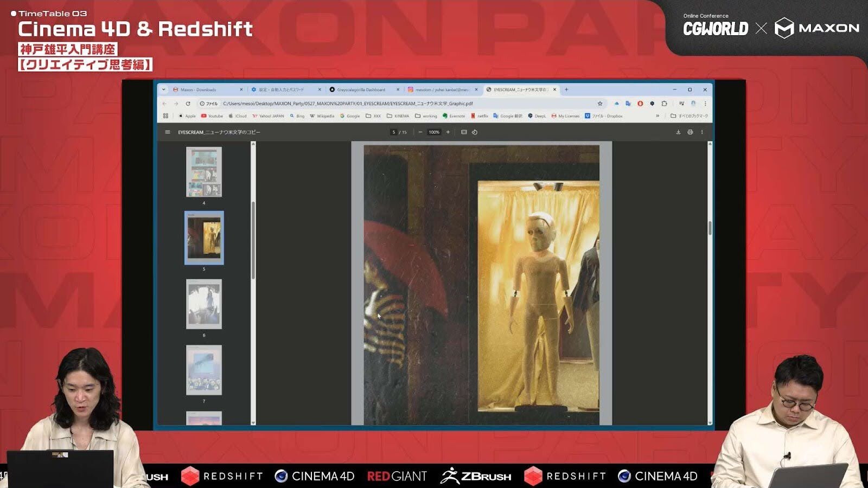Image resolution: width=868 pixels, height=488 pixels.
Task: Click the thumbnail sidebar scrollbar
Action: coord(253,239)
